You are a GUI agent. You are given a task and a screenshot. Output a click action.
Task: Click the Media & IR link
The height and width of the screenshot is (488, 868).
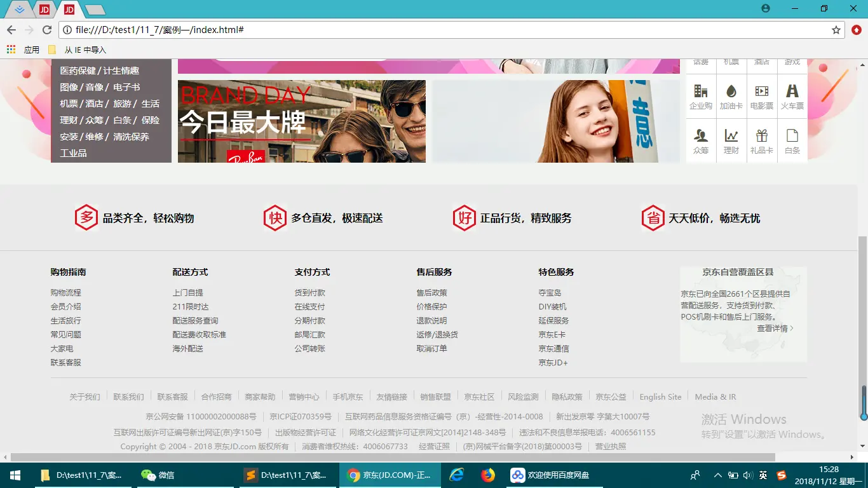click(715, 397)
